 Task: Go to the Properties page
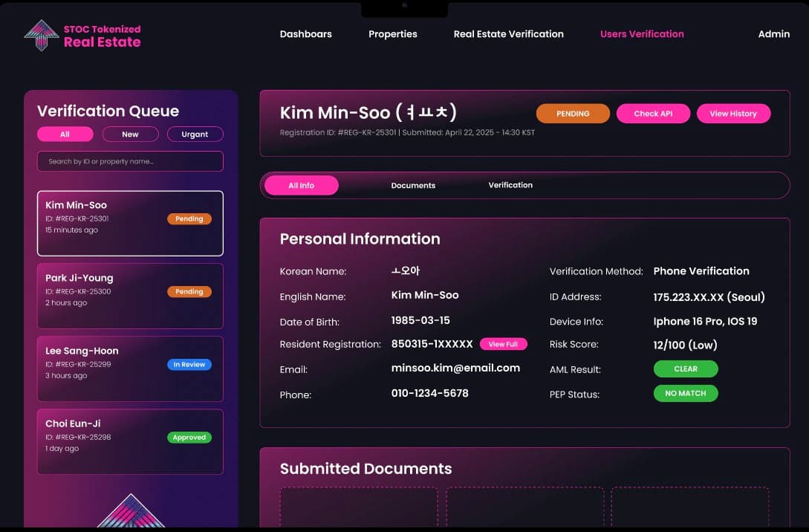click(392, 34)
